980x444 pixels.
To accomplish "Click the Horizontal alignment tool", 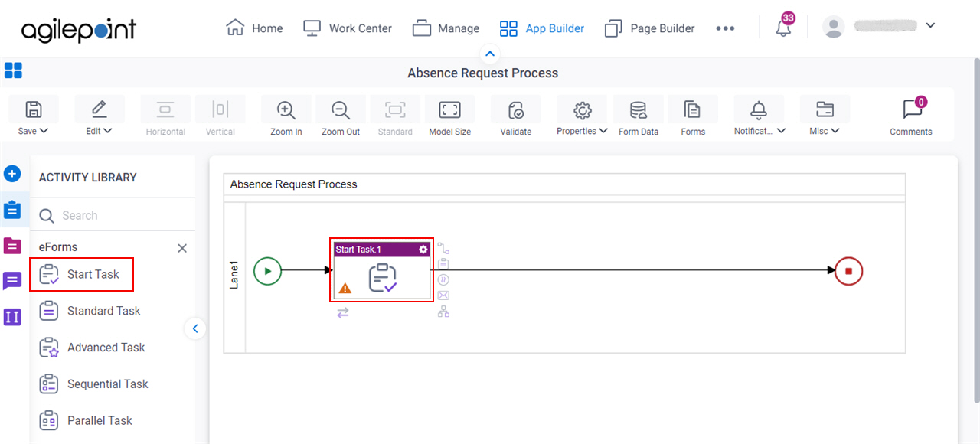I will pos(165,118).
